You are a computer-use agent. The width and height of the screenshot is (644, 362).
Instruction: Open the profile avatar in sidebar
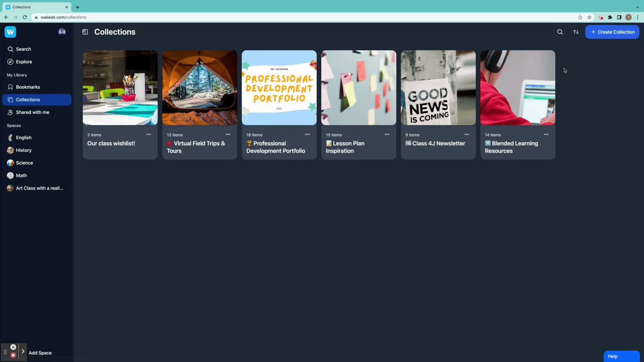click(62, 32)
